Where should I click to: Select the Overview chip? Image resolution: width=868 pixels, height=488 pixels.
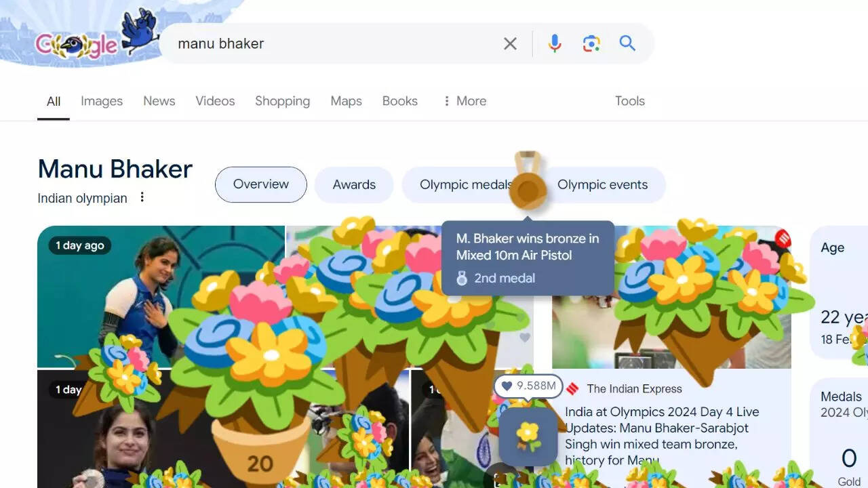tap(261, 184)
